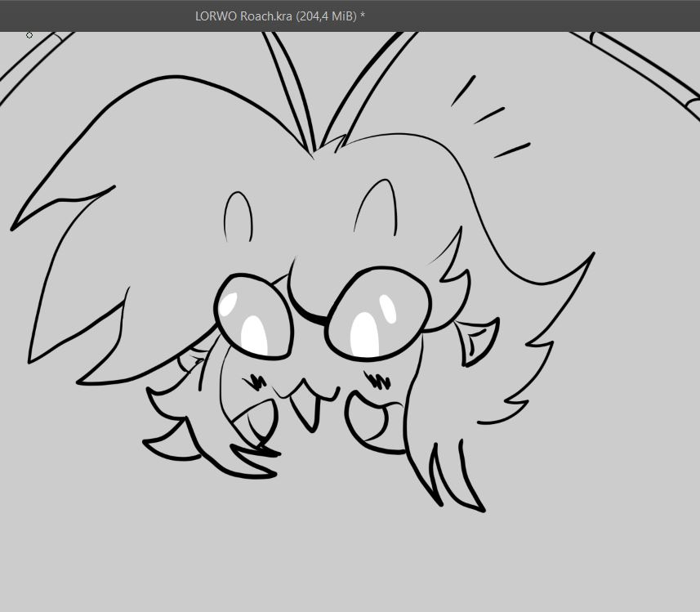Click the small white highlight in right eye
The image size is (700, 612).
click(387, 310)
